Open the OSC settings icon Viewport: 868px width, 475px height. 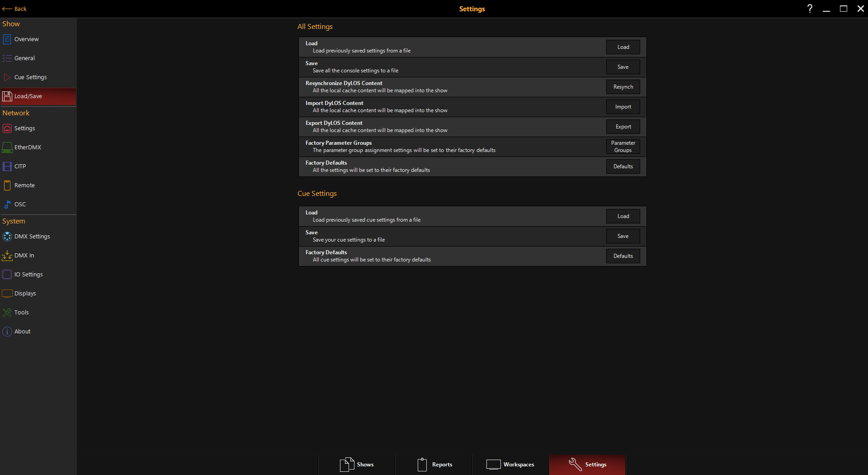7,204
